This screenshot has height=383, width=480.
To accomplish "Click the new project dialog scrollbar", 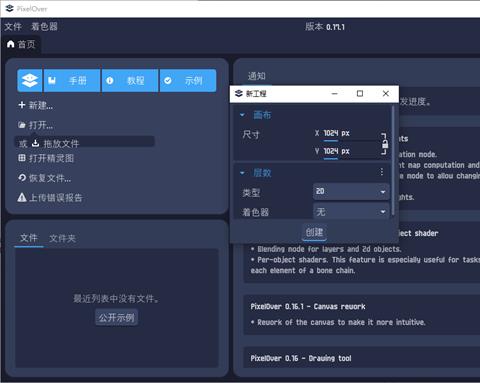I will point(393,160).
